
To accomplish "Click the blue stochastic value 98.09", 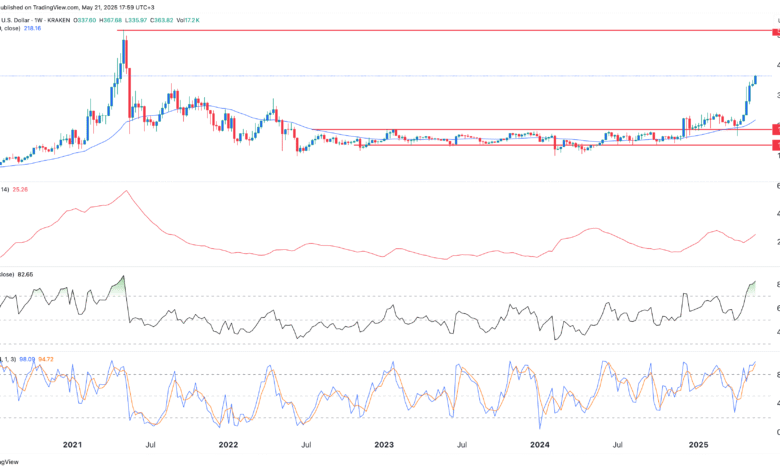I will (x=27, y=359).
